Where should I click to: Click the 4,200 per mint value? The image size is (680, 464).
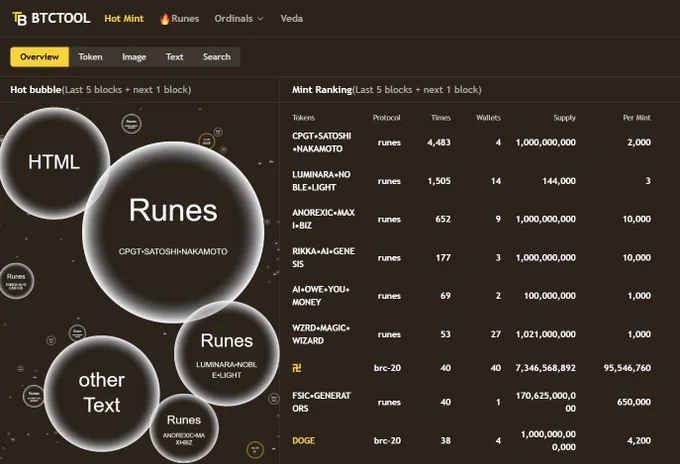click(639, 441)
